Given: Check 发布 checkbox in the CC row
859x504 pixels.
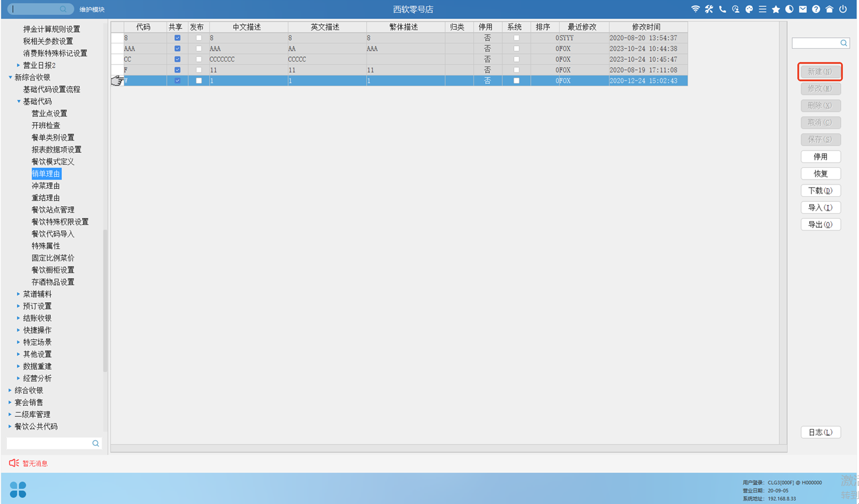Looking at the screenshot, I should 199,59.
